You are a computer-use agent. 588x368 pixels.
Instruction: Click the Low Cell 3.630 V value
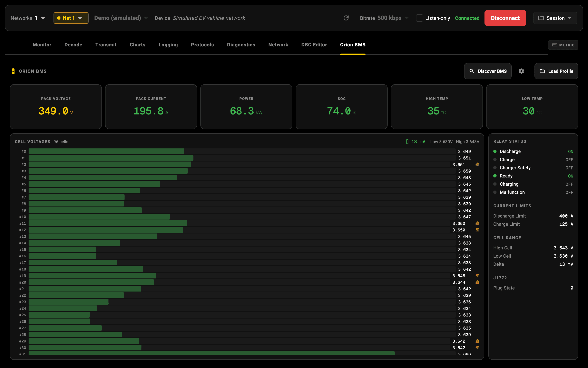(x=563, y=256)
